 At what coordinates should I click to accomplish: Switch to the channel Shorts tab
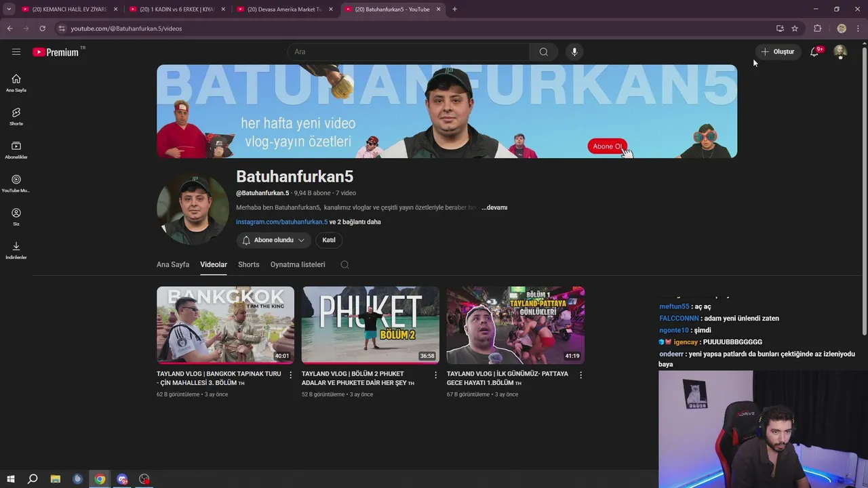[x=249, y=264]
